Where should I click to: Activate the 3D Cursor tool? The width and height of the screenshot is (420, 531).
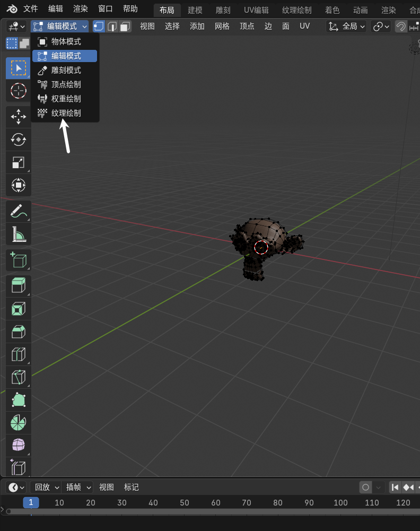coord(19,91)
